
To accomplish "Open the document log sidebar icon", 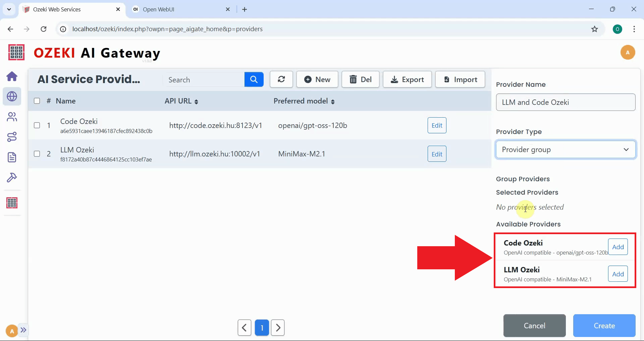I will pyautogui.click(x=12, y=157).
